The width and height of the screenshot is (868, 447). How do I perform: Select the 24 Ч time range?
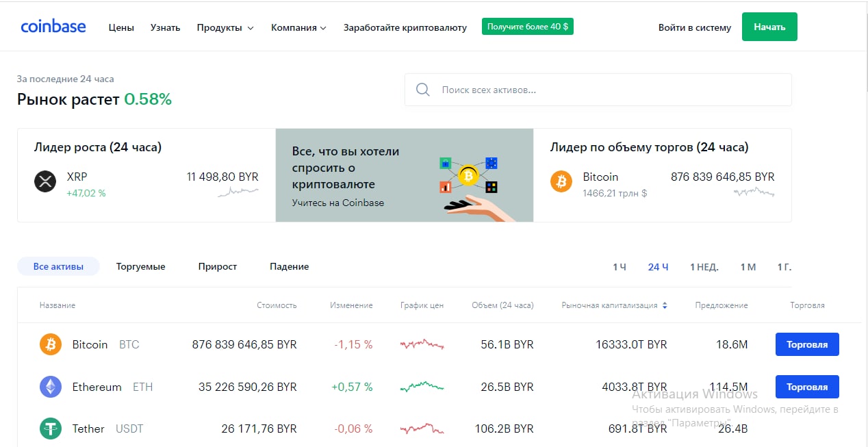659,267
